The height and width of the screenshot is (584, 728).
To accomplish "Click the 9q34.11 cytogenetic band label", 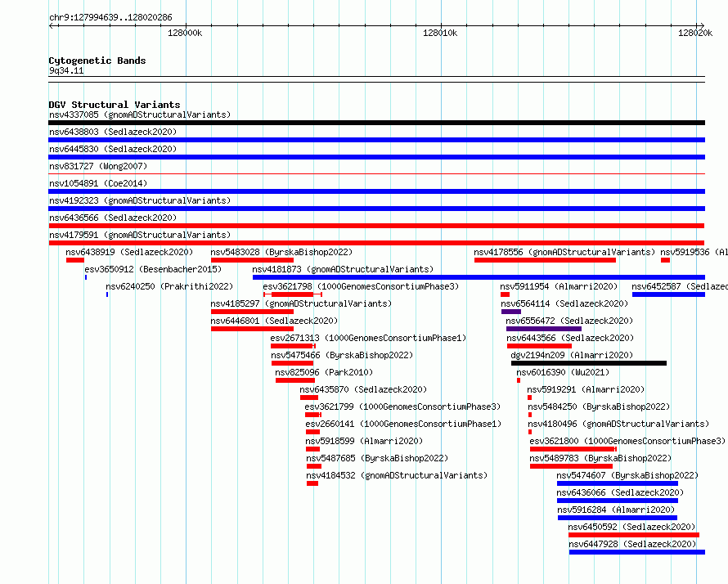I will click(66, 70).
